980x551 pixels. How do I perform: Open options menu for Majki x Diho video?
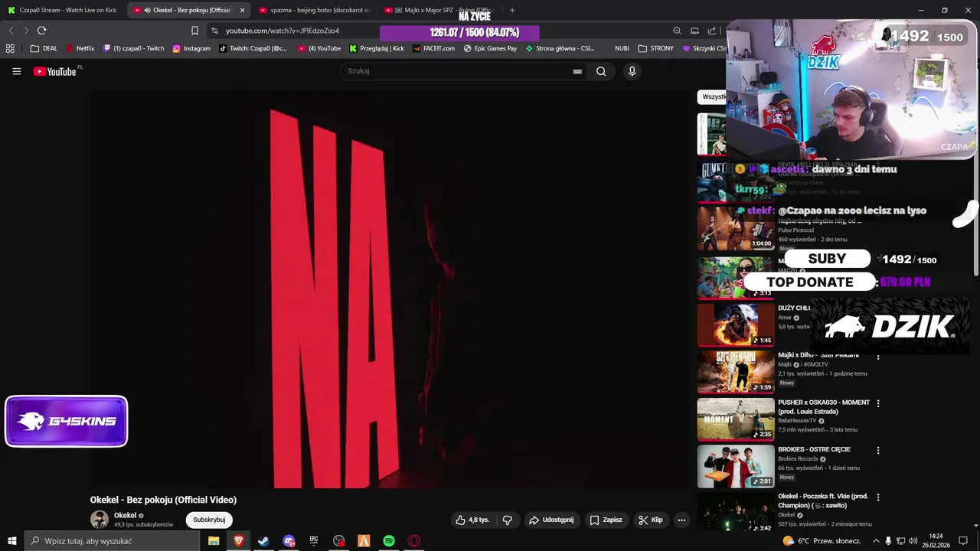pos(878,357)
